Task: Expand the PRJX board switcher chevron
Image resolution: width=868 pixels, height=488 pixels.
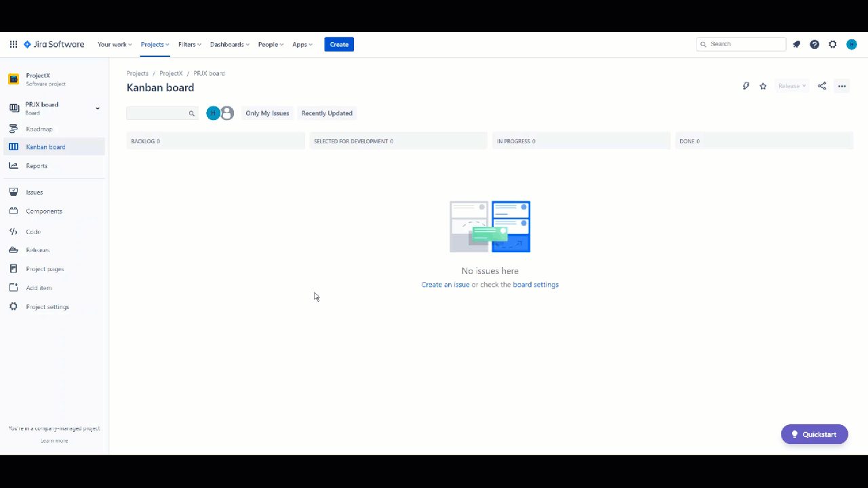Action: (x=97, y=108)
